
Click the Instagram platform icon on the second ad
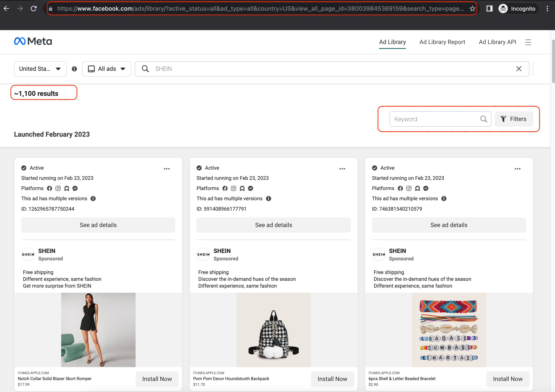[x=233, y=188]
